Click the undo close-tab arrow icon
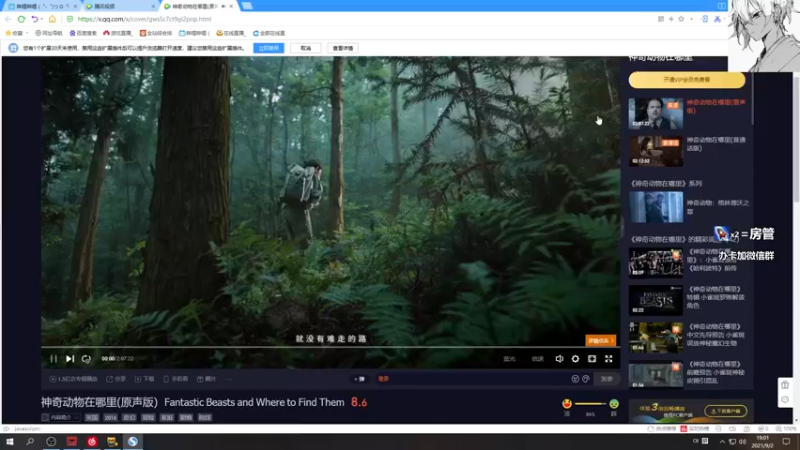 pos(35,19)
